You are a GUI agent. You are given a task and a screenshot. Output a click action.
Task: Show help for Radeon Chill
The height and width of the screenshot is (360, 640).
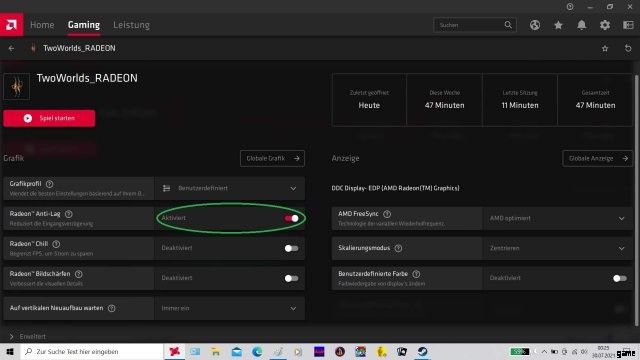56,244
